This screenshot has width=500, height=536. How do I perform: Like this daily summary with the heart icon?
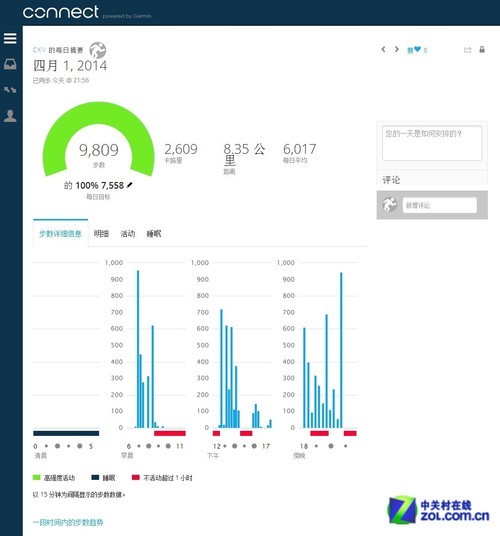click(417, 50)
